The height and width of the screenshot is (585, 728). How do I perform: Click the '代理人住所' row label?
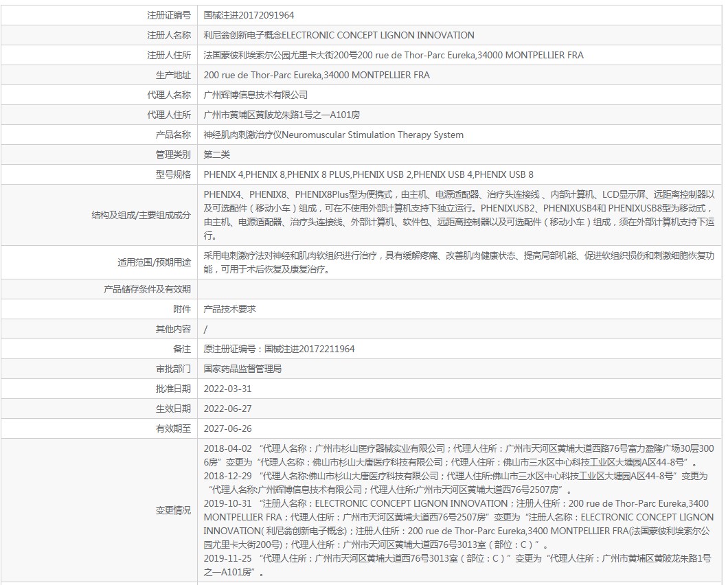pyautogui.click(x=169, y=115)
